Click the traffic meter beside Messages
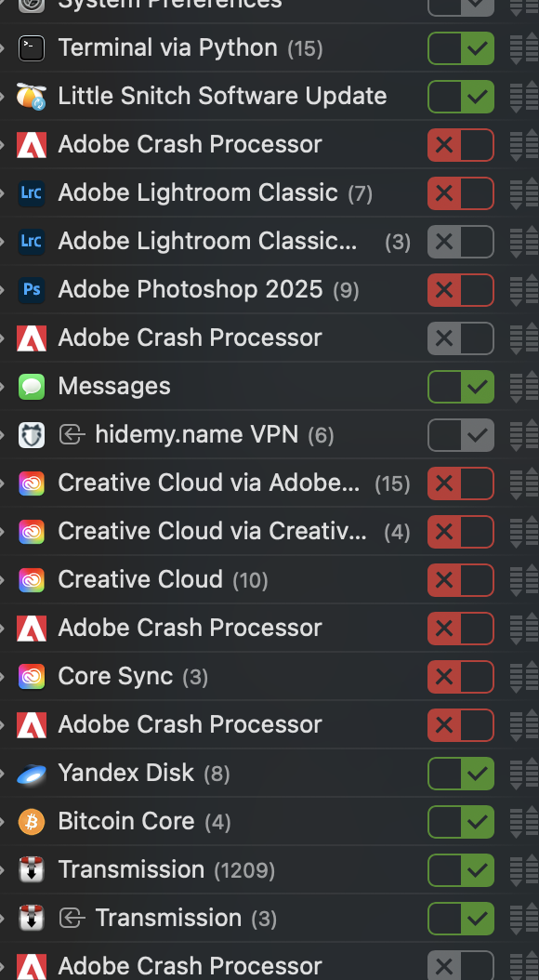 (x=523, y=387)
